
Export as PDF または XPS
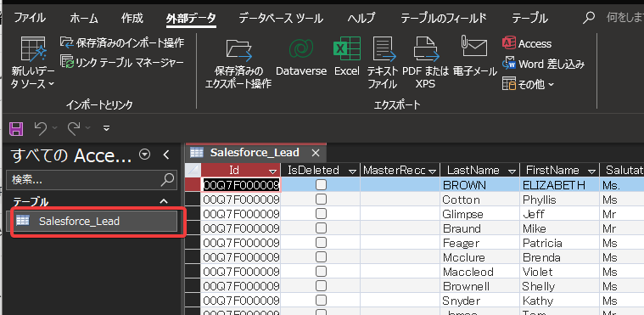[425, 63]
